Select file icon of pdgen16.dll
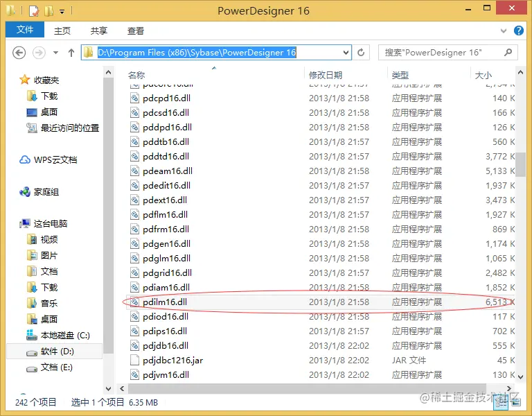Viewport: 532px width, 416px height. click(x=134, y=244)
